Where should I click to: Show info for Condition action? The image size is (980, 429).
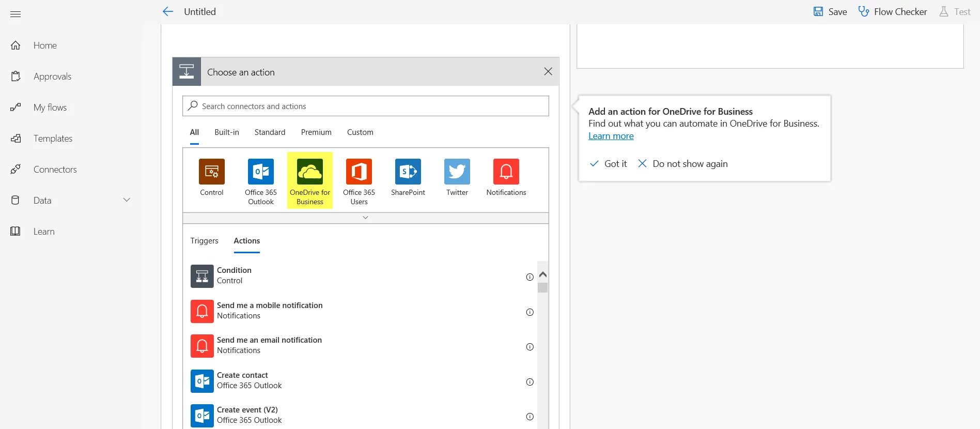[530, 277]
